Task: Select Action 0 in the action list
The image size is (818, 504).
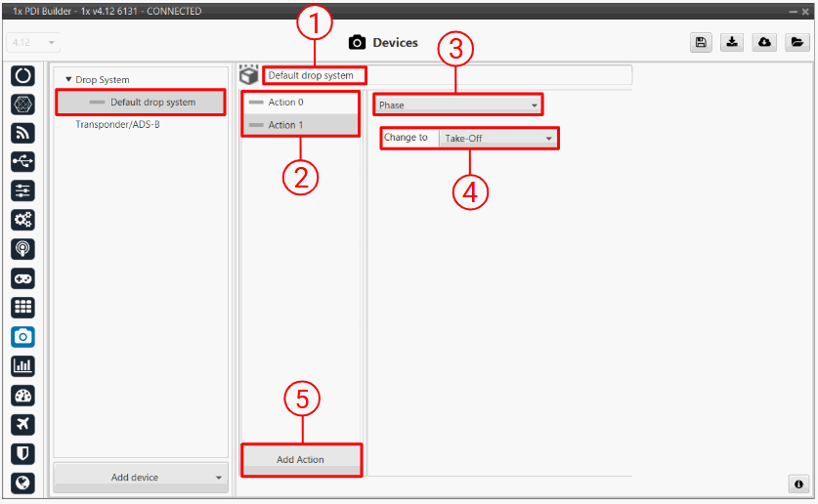Action: 300,103
